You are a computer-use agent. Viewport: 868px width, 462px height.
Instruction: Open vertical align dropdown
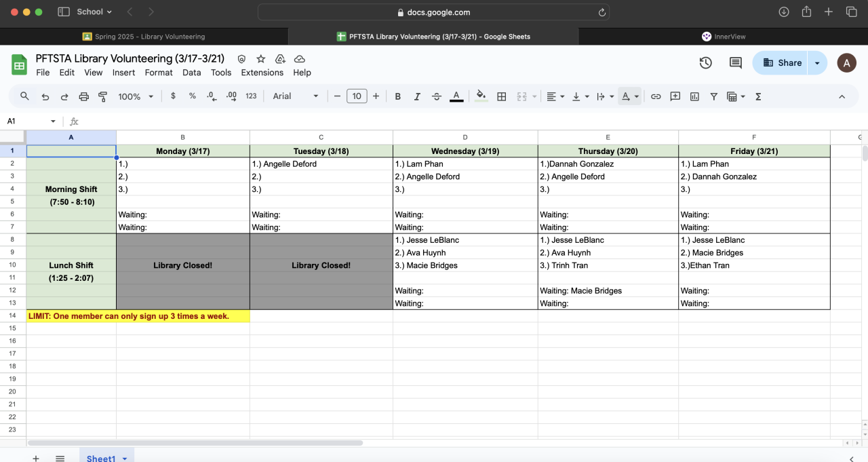[x=580, y=96]
